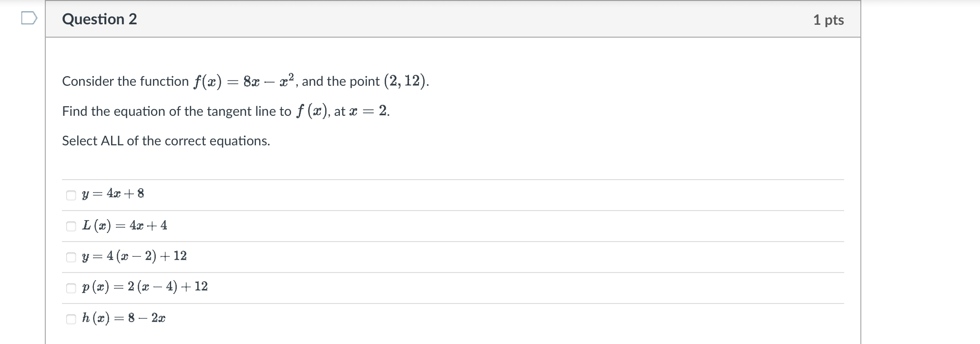Toggle selection of p(x) = 2(x − 4) + 12
The width and height of the screenshot is (980, 344).
(x=70, y=287)
